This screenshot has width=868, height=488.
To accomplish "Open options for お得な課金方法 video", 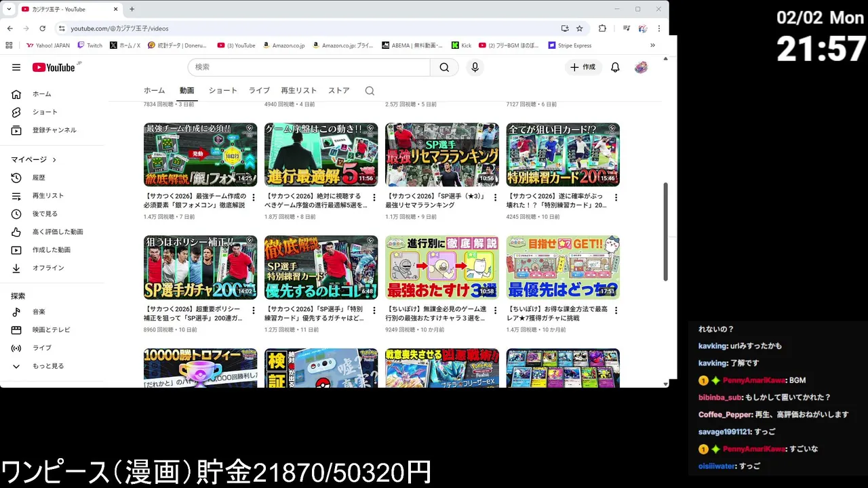I will 616,310.
